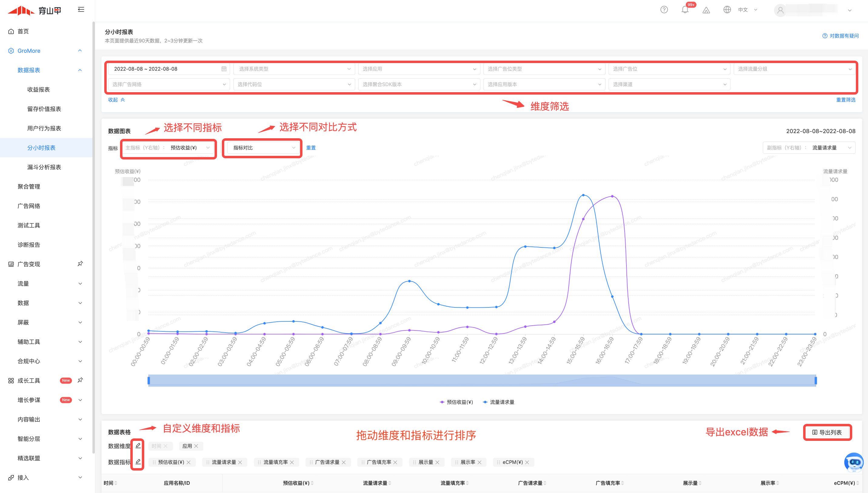
Task: Open the chat robot assistant icon
Action: pyautogui.click(x=854, y=462)
